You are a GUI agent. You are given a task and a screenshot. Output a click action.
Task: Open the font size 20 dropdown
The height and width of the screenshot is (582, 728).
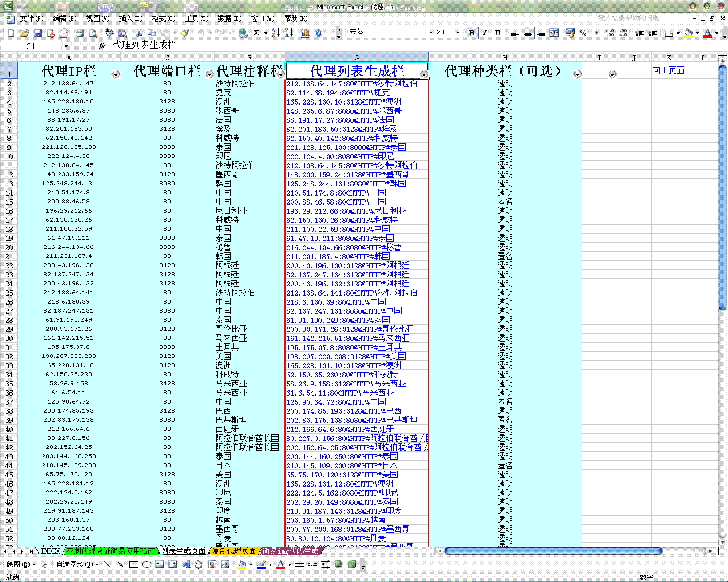[x=458, y=33]
